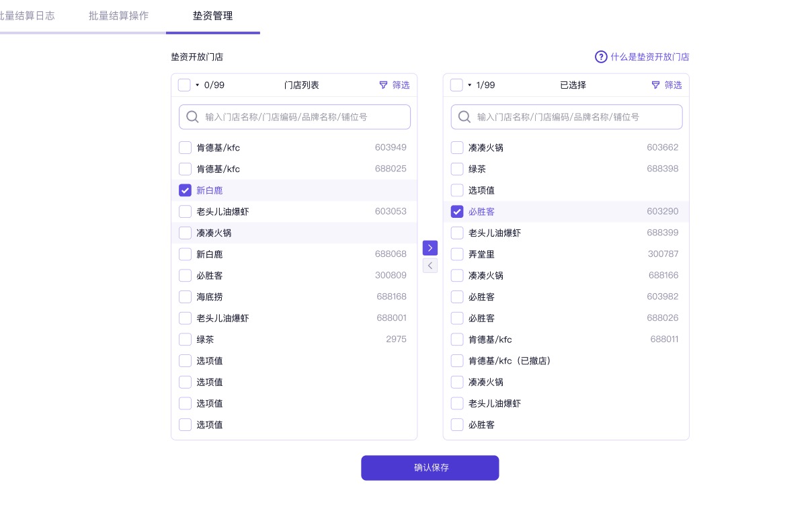Check the 海底捞 688168 store
The width and height of the screenshot is (812, 513).
point(186,297)
